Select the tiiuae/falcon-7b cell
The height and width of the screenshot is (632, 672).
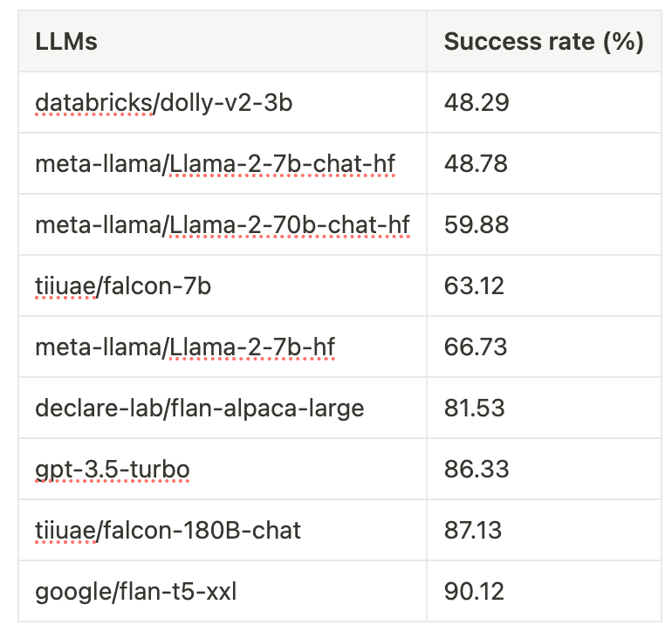coord(121,286)
